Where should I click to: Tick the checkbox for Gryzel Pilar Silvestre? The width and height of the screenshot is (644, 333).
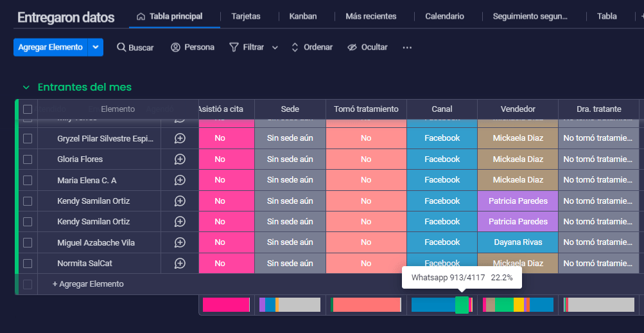(28, 139)
